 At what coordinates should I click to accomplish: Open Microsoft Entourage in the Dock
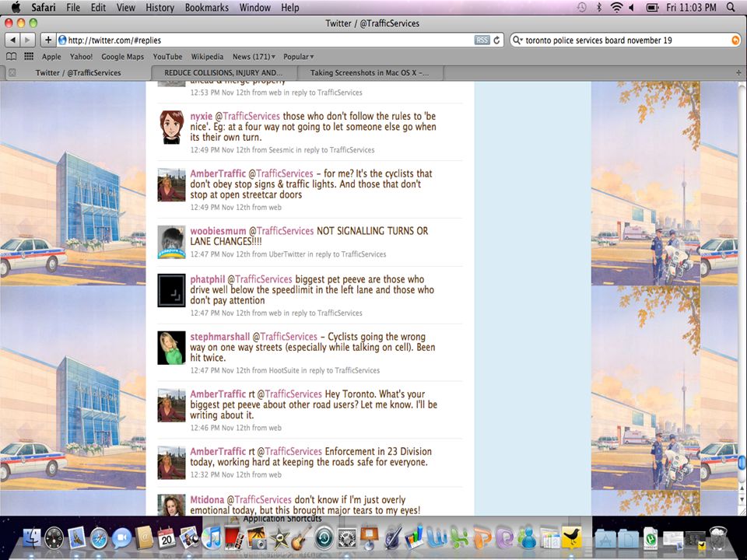tap(504, 538)
